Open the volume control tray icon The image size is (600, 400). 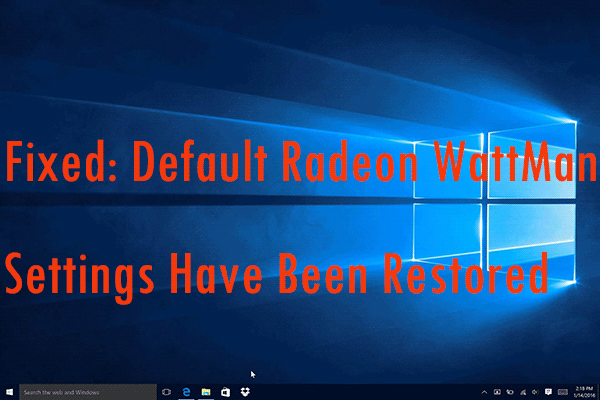535,392
